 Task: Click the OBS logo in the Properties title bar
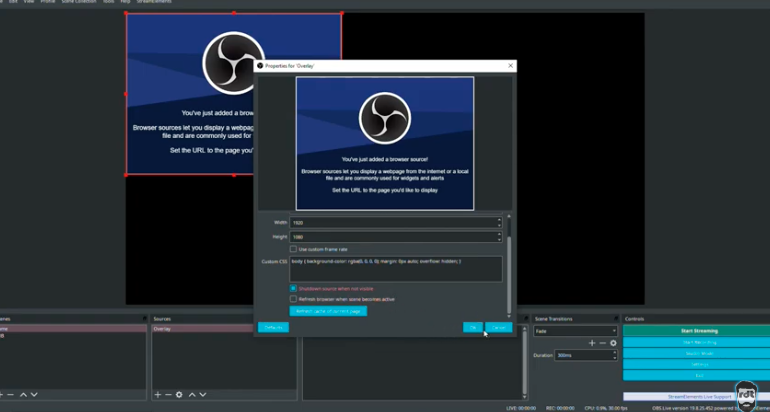pos(260,66)
